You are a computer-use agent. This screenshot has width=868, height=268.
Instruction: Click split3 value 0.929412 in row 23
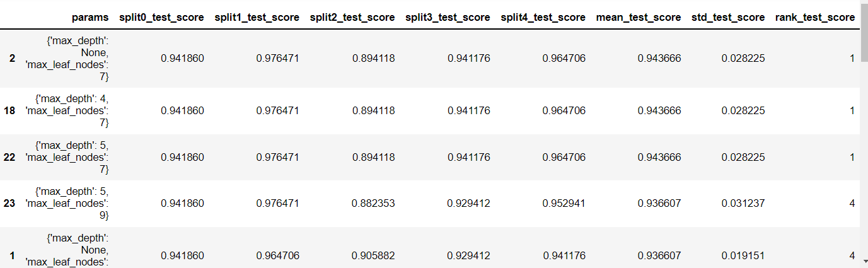coord(469,204)
